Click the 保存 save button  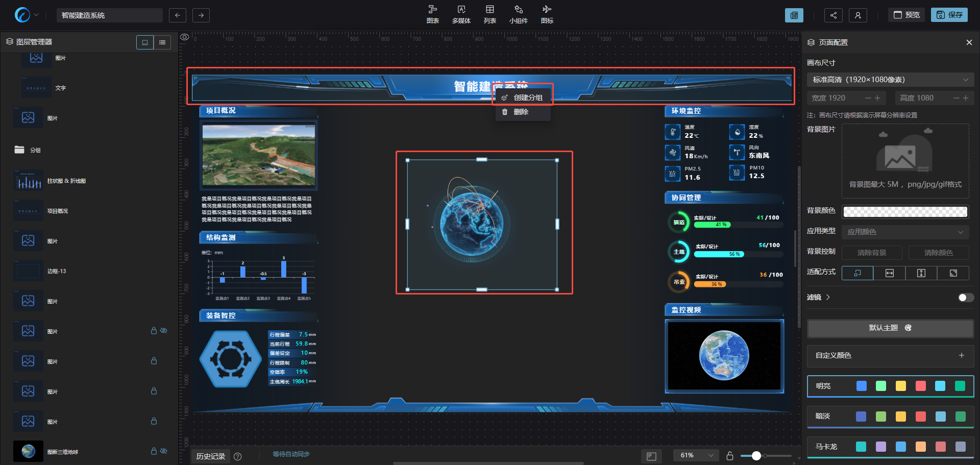(949, 15)
